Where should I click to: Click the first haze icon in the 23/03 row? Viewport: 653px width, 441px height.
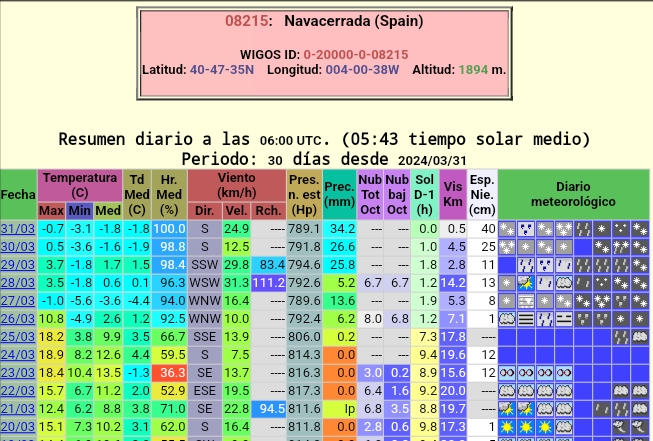[507, 373]
